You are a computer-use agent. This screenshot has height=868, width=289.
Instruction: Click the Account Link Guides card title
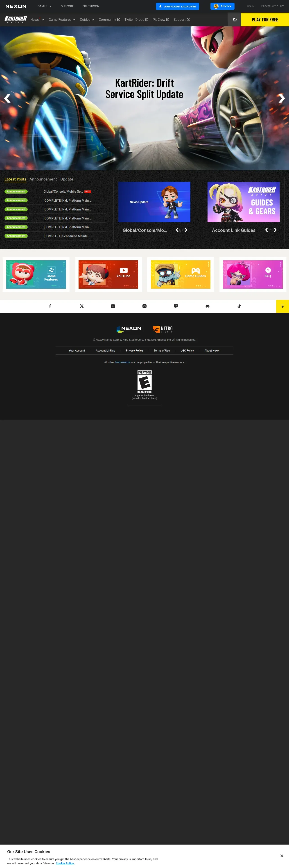click(x=233, y=230)
